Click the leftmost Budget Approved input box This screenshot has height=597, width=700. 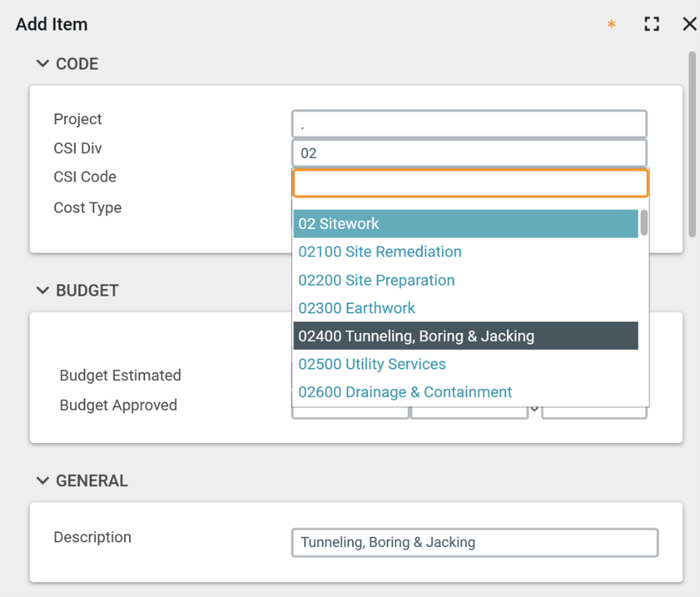pyautogui.click(x=349, y=412)
